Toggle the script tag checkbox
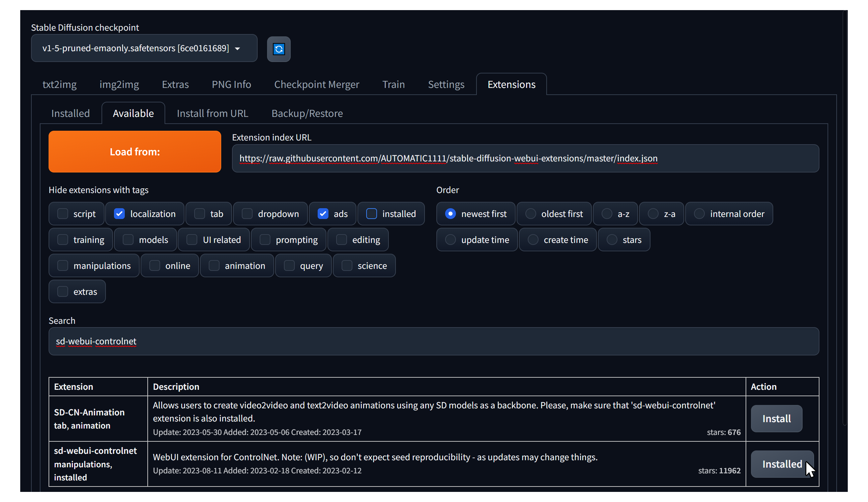Viewport: 868px width, 502px height. point(62,214)
